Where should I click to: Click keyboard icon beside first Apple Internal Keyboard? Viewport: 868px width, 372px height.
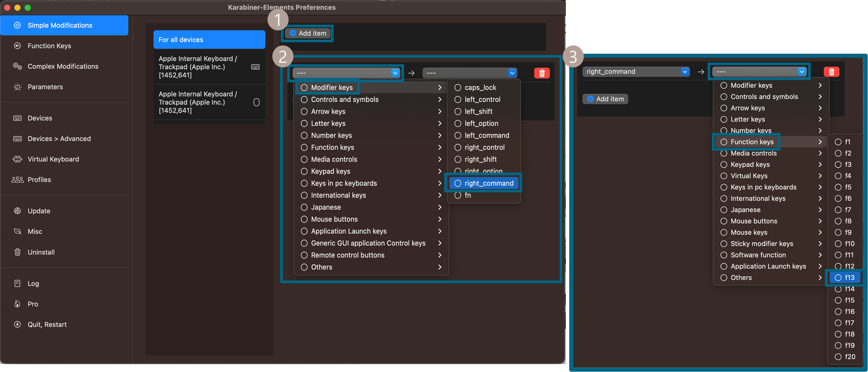(x=256, y=67)
